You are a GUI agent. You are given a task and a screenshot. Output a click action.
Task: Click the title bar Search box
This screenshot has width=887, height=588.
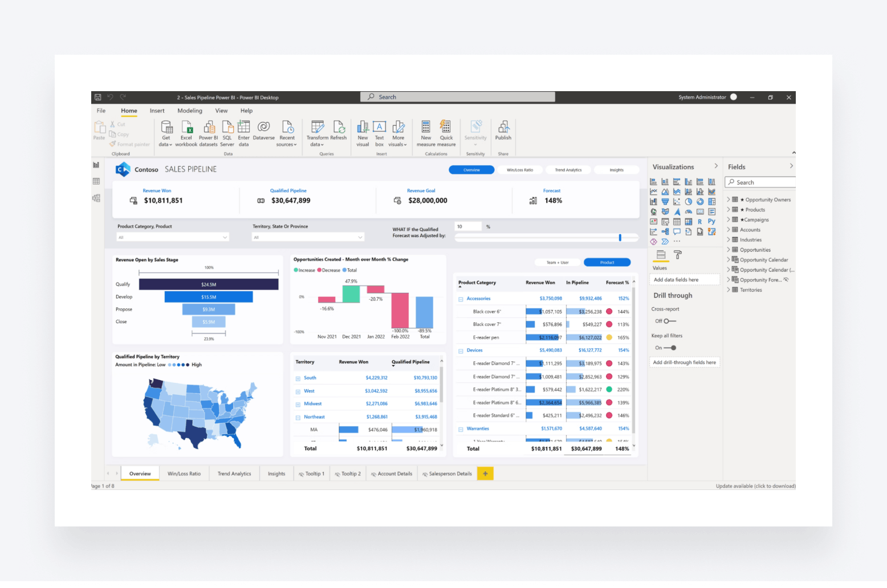click(458, 97)
